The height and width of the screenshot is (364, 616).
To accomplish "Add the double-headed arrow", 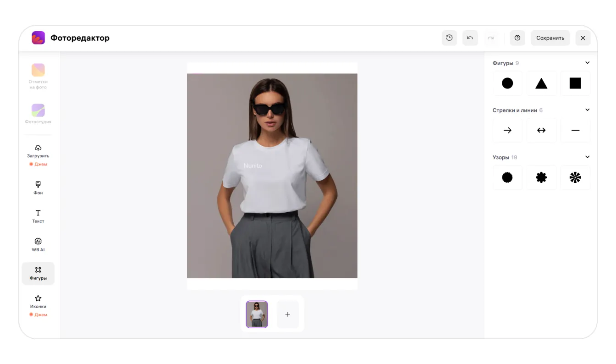I will tap(541, 130).
